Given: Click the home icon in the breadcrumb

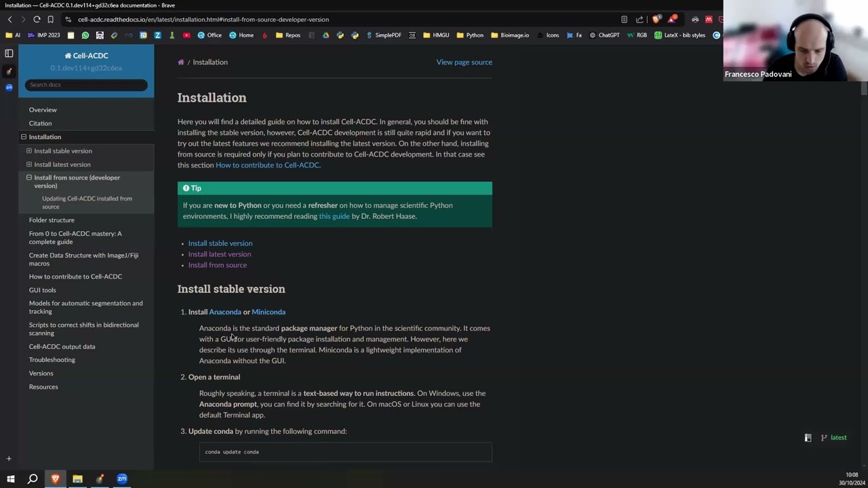Looking at the screenshot, I should (x=181, y=62).
